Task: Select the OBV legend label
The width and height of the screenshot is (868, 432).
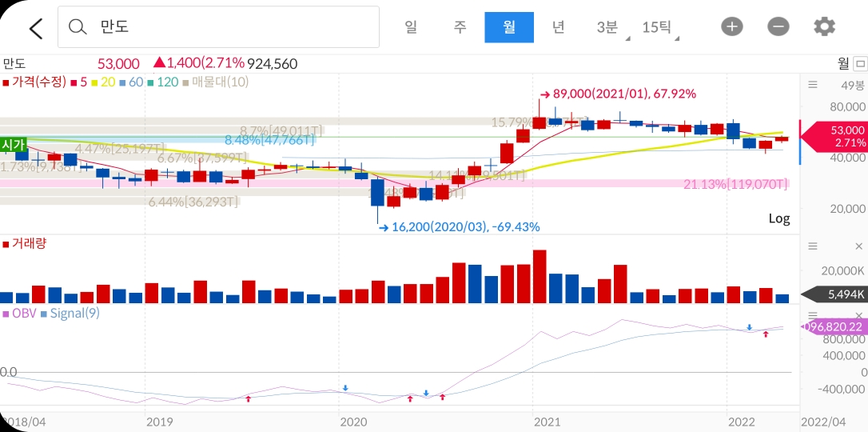Action: (19, 313)
